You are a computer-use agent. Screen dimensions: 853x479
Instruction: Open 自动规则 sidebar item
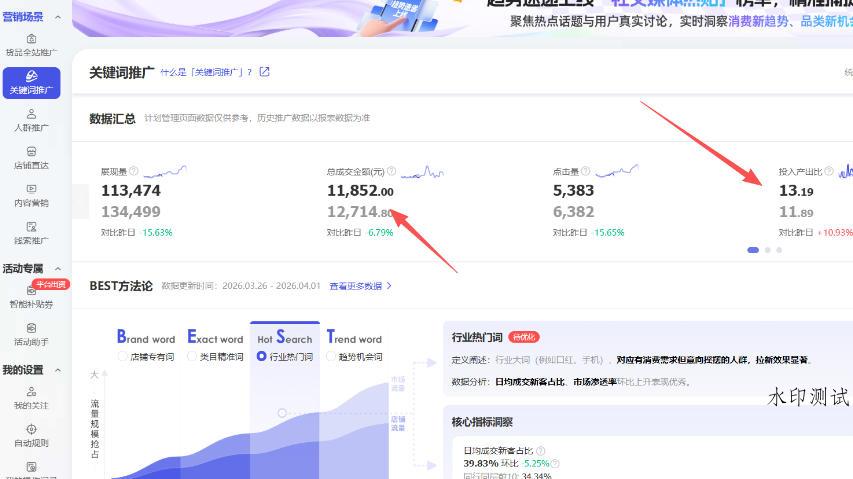click(32, 436)
